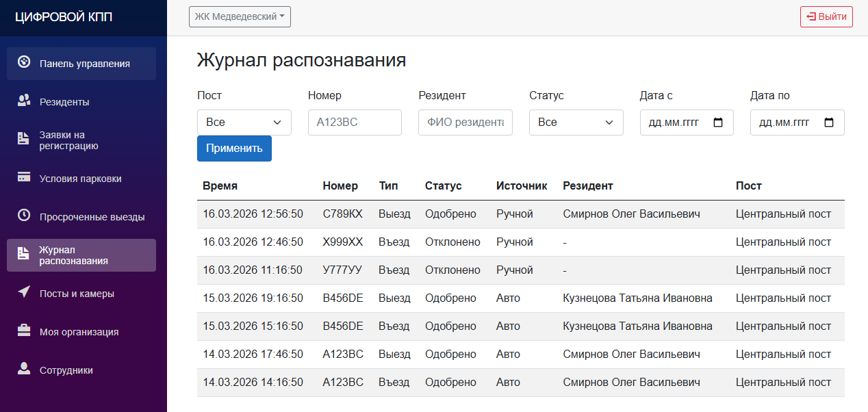Select the log row for plate Х999ХХ

tap(520, 242)
